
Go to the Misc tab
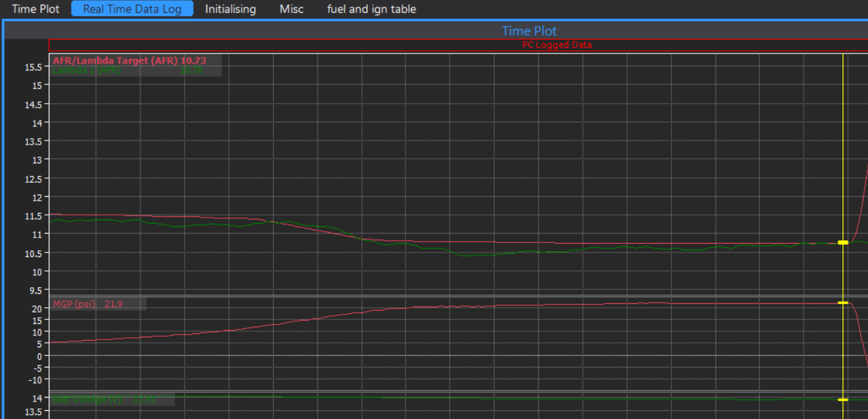point(292,9)
